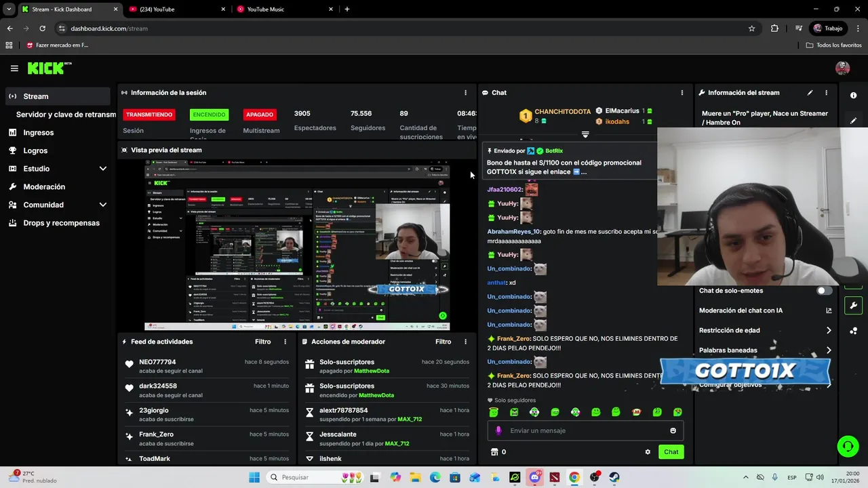Viewport: 868px width, 488px height.
Task: Open Windows Start menu
Action: (x=254, y=477)
